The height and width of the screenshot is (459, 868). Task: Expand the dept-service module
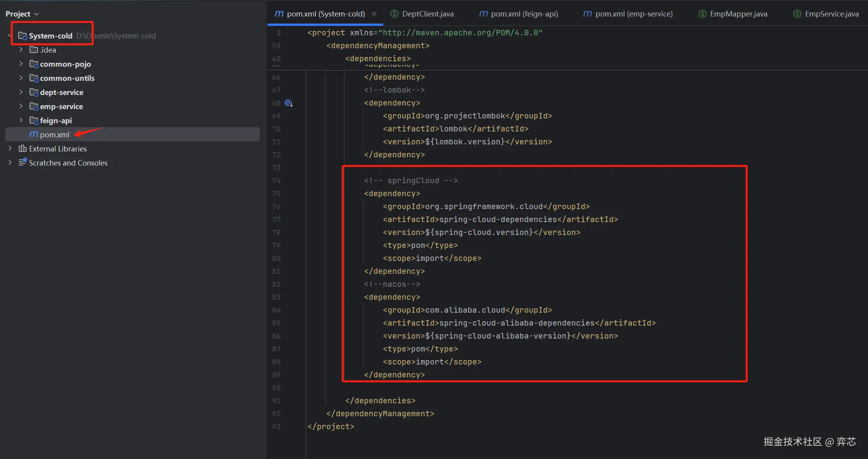click(x=21, y=92)
